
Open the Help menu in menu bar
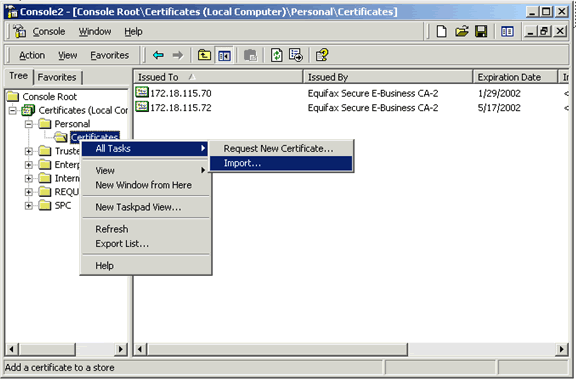[133, 32]
